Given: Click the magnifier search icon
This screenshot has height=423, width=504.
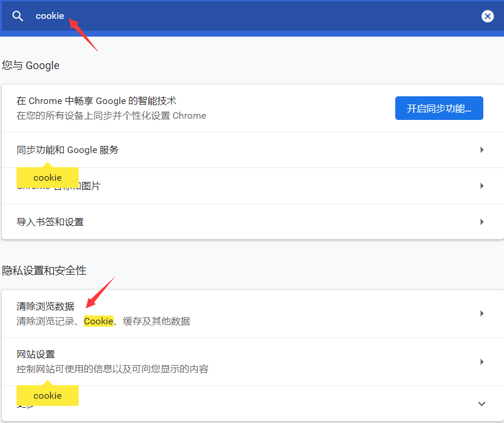Looking at the screenshot, I should coord(18,16).
